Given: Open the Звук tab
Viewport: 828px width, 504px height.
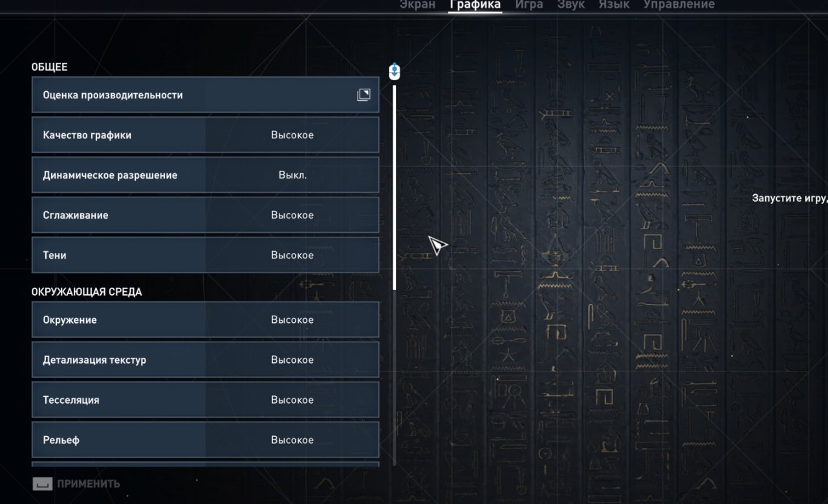Looking at the screenshot, I should pos(571,5).
